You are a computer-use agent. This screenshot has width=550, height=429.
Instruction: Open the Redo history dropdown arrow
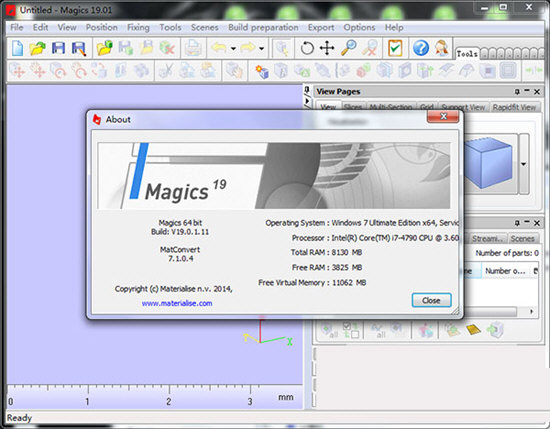(x=262, y=48)
